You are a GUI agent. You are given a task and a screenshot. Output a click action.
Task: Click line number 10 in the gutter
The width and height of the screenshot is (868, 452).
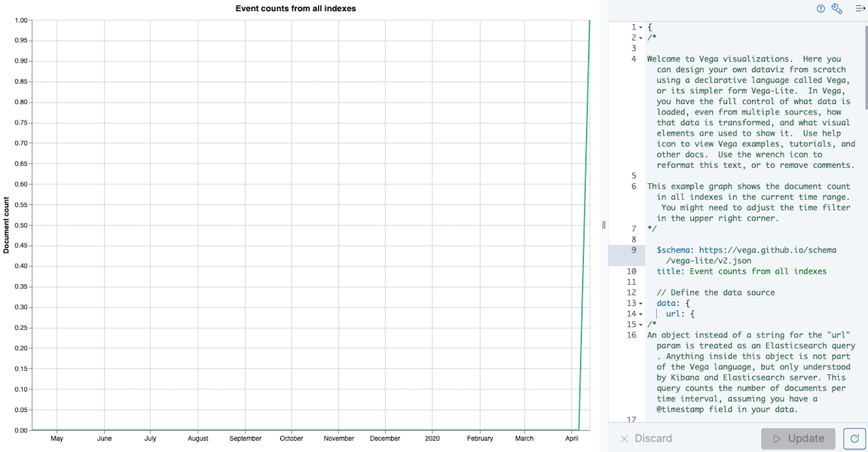click(631, 271)
